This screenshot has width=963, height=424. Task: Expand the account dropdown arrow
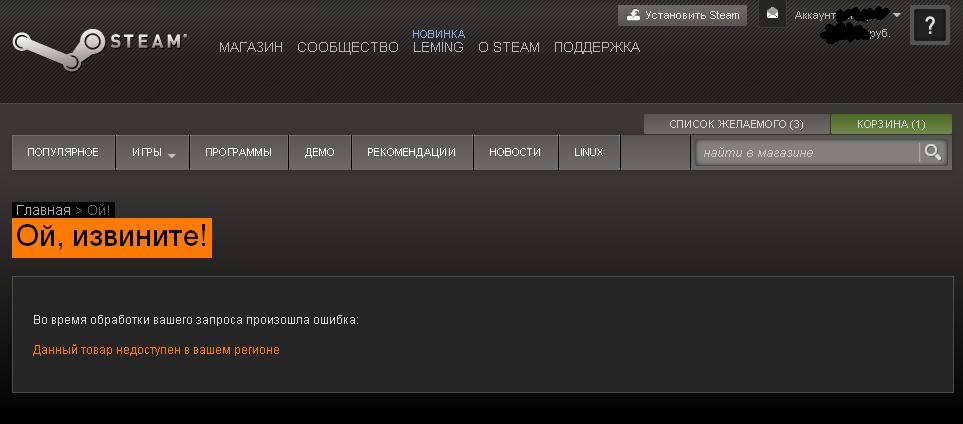[897, 15]
